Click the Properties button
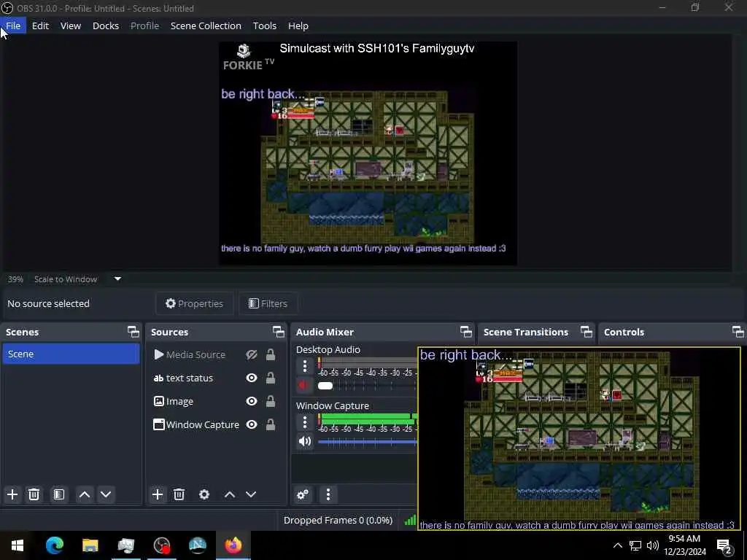 pyautogui.click(x=194, y=303)
